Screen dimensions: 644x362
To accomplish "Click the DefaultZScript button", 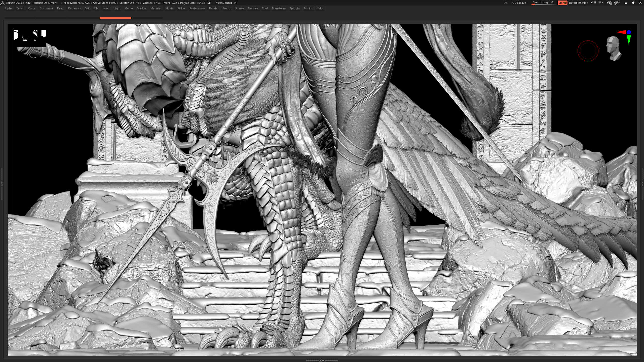I will [x=578, y=3].
